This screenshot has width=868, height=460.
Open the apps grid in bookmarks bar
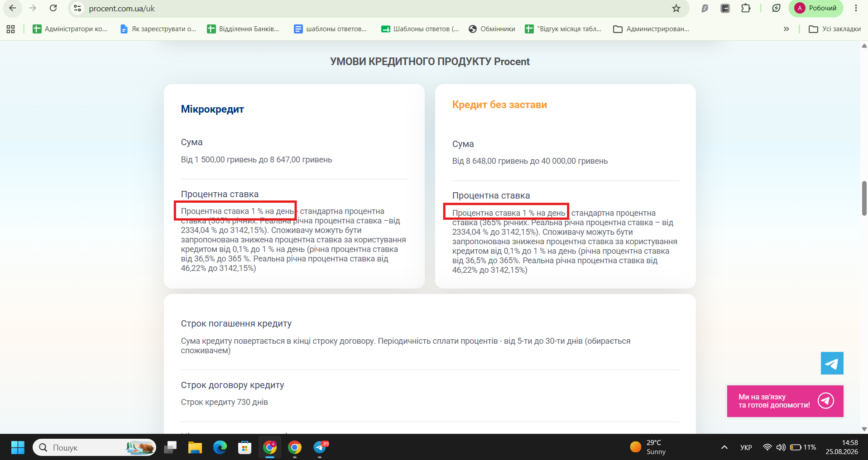coord(11,29)
